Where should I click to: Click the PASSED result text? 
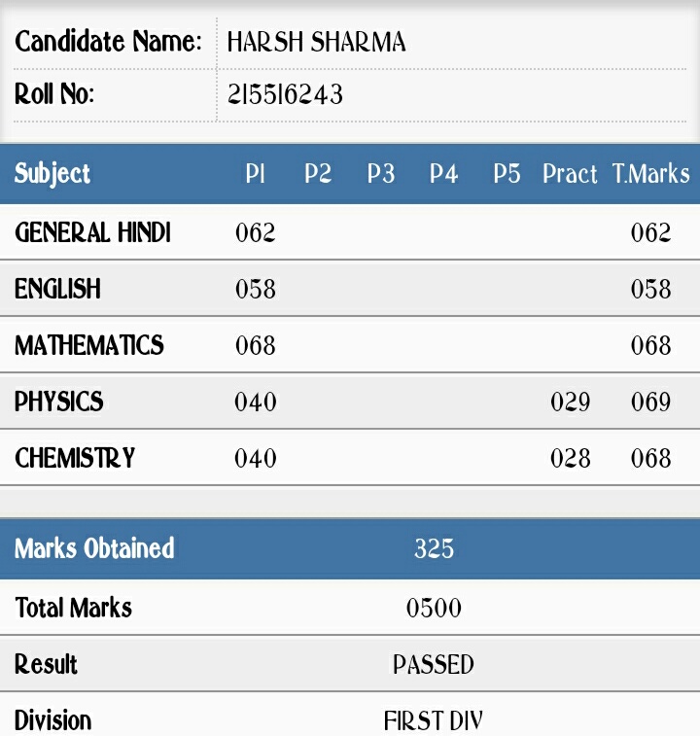[x=434, y=664]
